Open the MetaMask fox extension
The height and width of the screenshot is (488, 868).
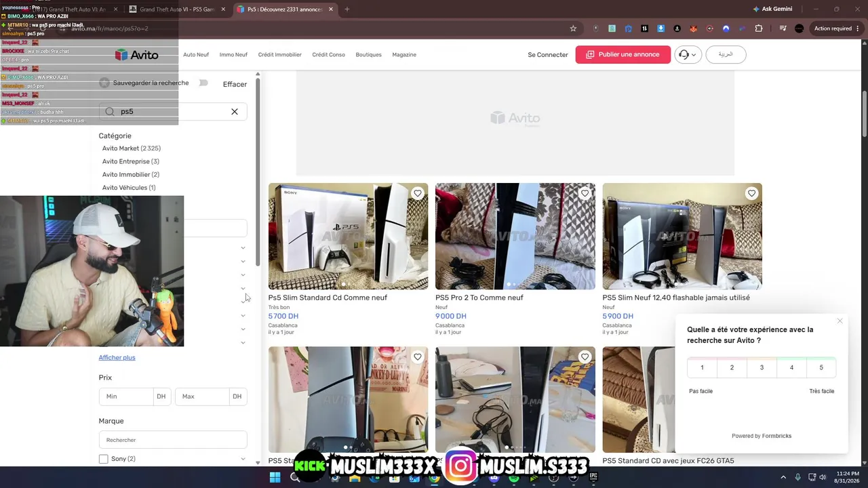pos(693,28)
